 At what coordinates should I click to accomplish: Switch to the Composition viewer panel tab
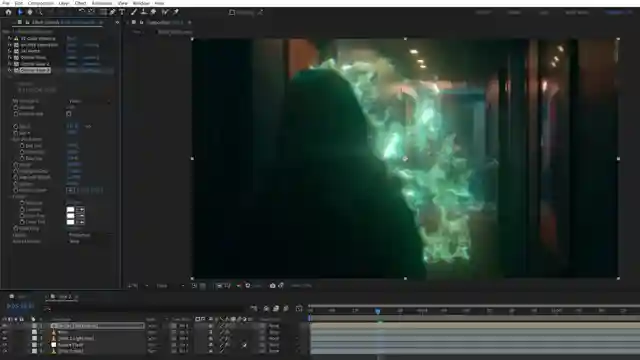point(165,22)
